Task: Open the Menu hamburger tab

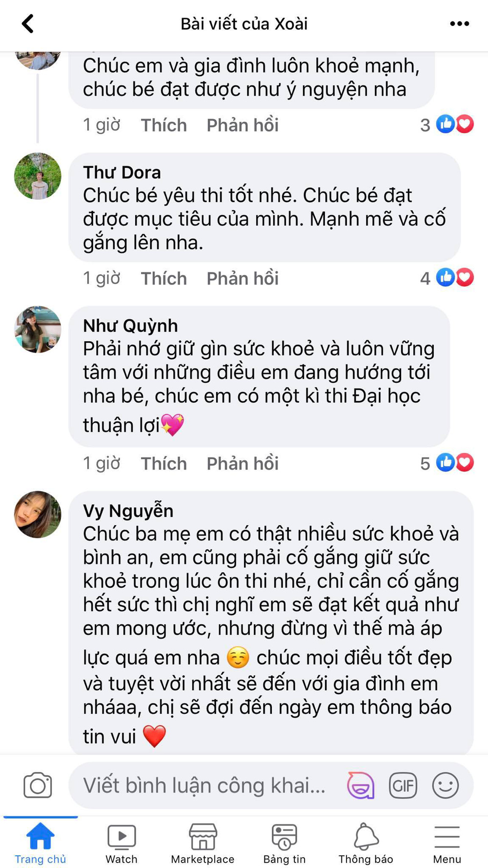Action: (447, 843)
